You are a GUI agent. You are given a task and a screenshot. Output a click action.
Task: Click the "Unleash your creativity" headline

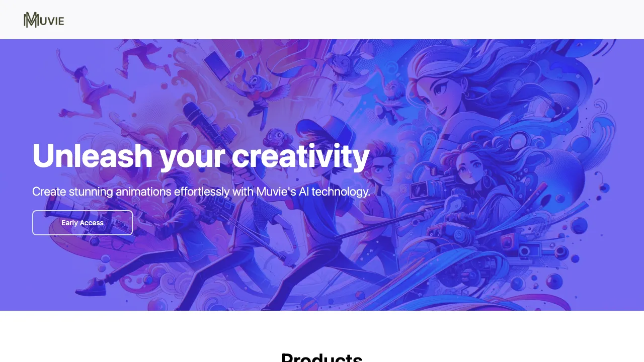pyautogui.click(x=201, y=156)
